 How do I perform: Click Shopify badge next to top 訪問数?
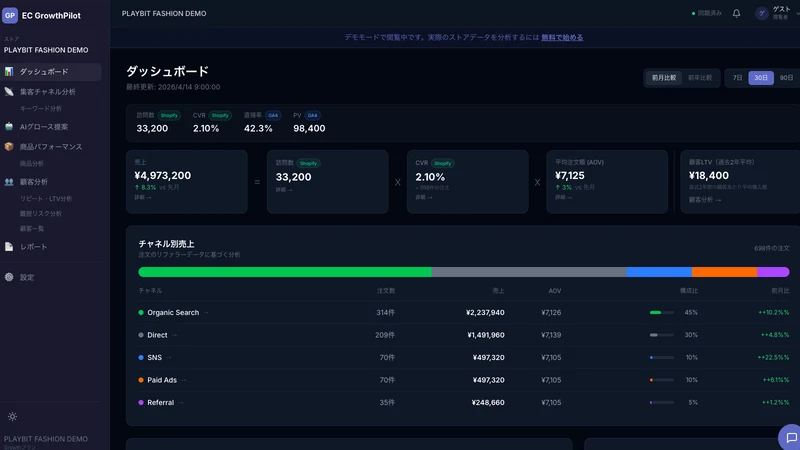tap(169, 115)
